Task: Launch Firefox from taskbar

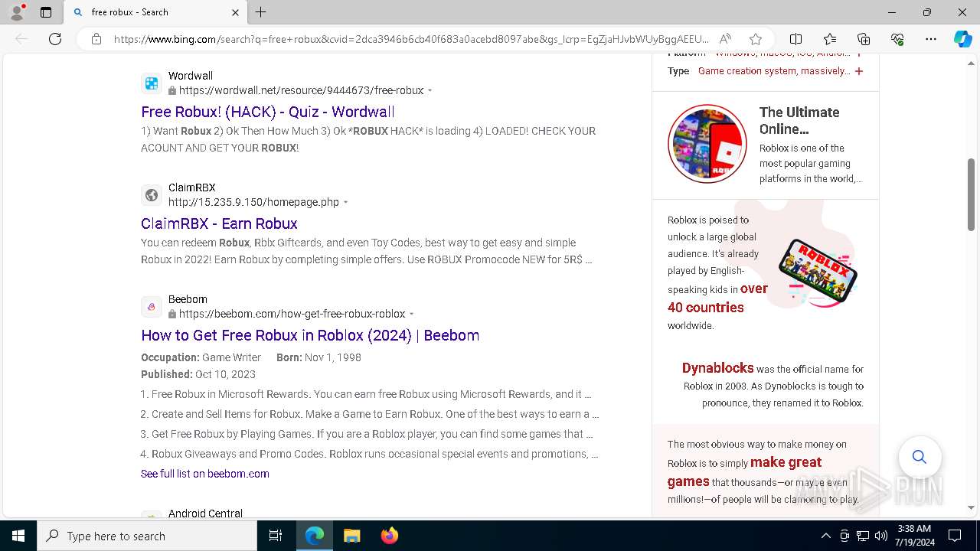Action: (389, 536)
